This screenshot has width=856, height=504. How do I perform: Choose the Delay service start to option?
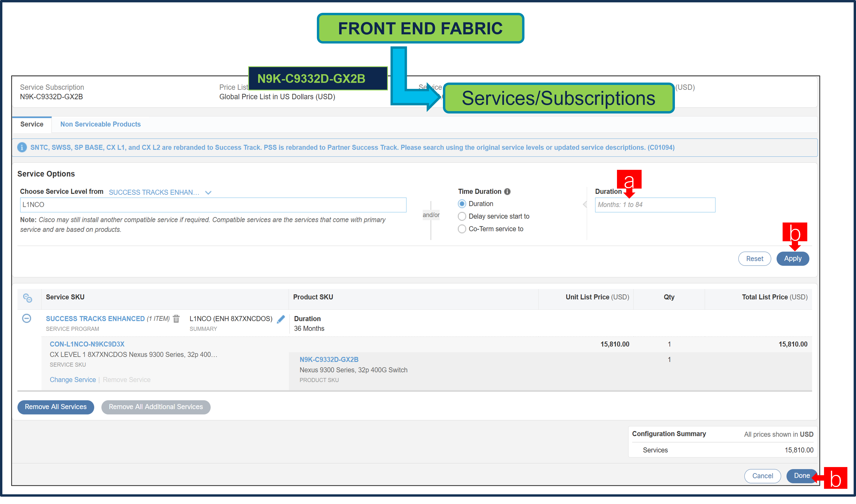coord(462,216)
